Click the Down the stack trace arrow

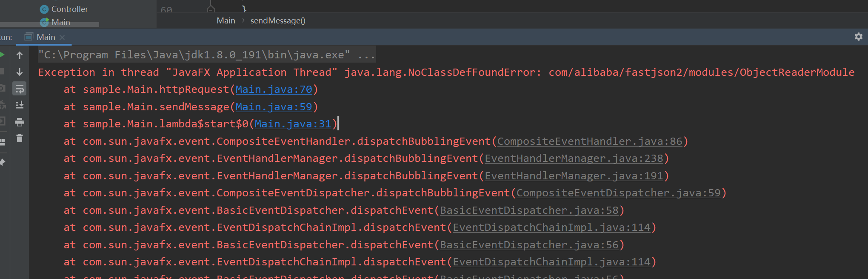point(20,72)
